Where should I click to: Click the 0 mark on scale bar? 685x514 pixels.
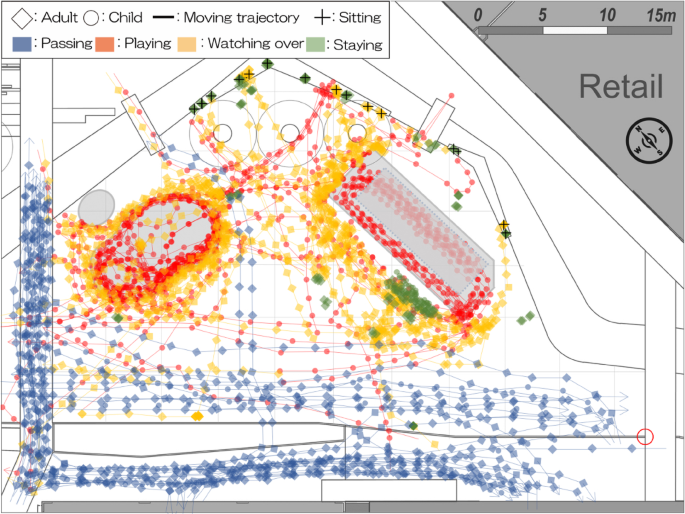pyautogui.click(x=479, y=15)
